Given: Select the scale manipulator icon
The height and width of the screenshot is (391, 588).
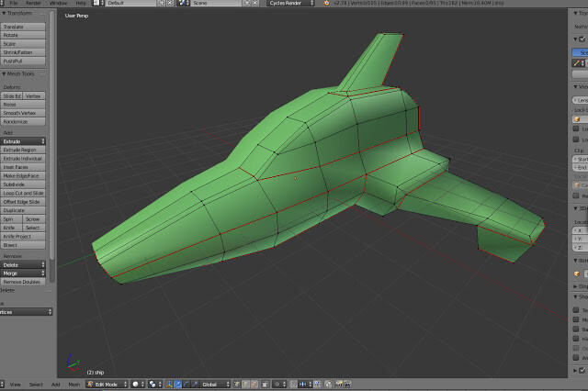Looking at the screenshot, I should coord(195,385).
